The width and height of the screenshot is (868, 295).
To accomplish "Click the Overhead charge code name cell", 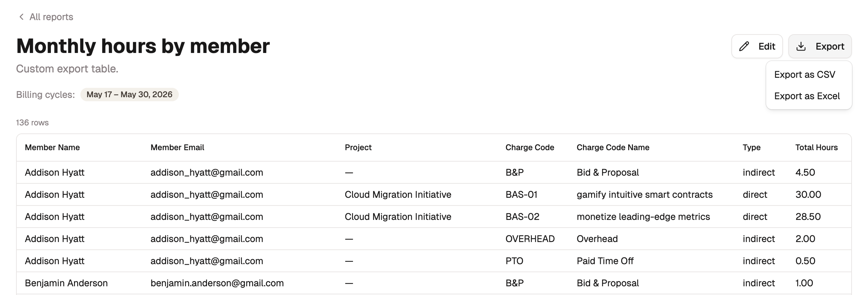I will [x=597, y=239].
